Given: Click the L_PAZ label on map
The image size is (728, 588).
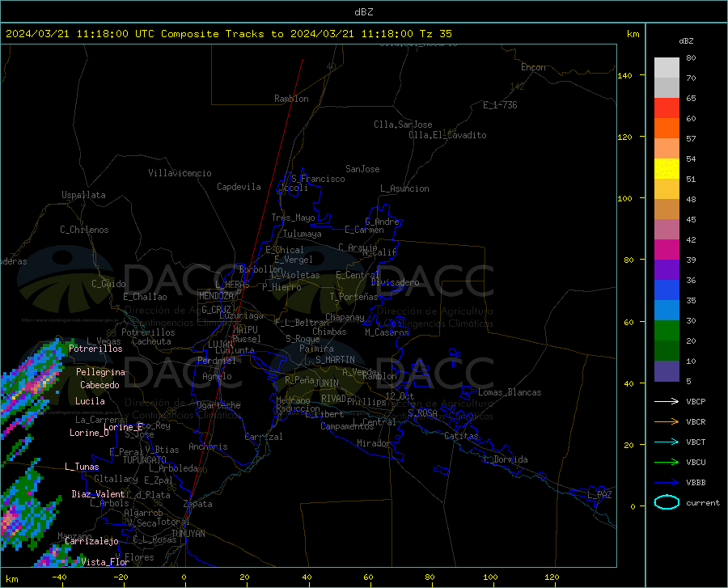Looking at the screenshot, I should pyautogui.click(x=600, y=495).
